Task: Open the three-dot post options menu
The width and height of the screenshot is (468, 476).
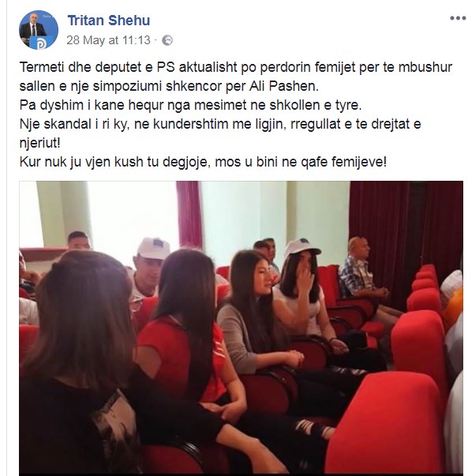Action: pyautogui.click(x=458, y=18)
